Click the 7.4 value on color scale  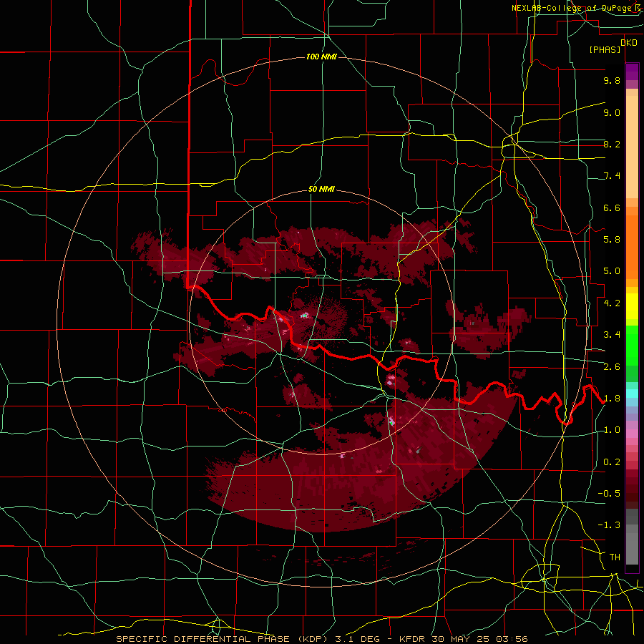(612, 176)
